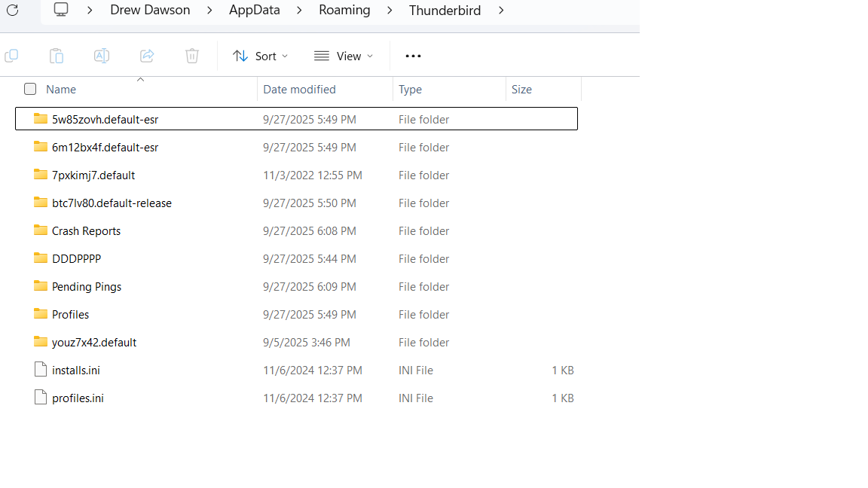The height and width of the screenshot is (488, 868).
Task: Expand chevron after Roaming breadcrumb
Action: pos(390,10)
